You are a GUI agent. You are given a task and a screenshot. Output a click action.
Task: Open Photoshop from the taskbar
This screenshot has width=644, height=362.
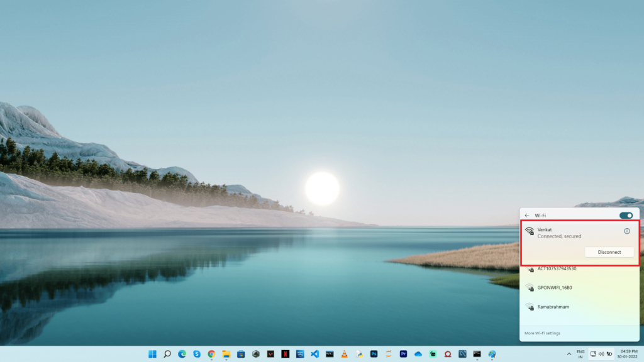374,354
